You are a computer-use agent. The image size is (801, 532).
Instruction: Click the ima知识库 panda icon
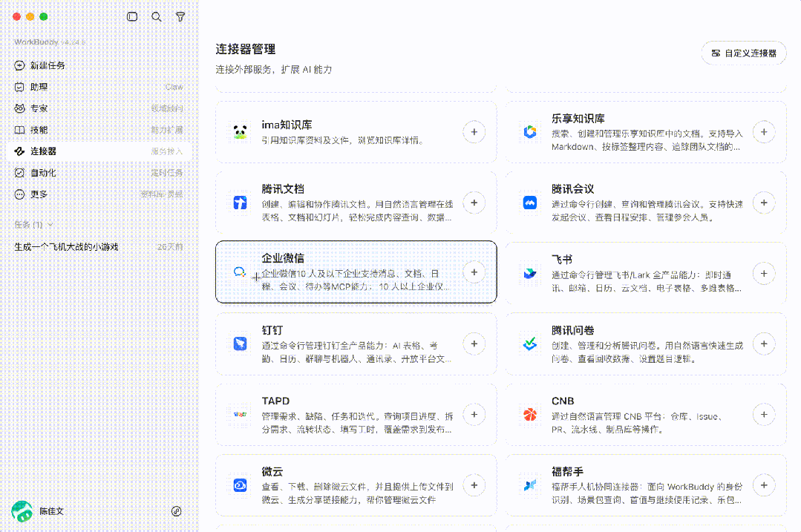point(240,132)
